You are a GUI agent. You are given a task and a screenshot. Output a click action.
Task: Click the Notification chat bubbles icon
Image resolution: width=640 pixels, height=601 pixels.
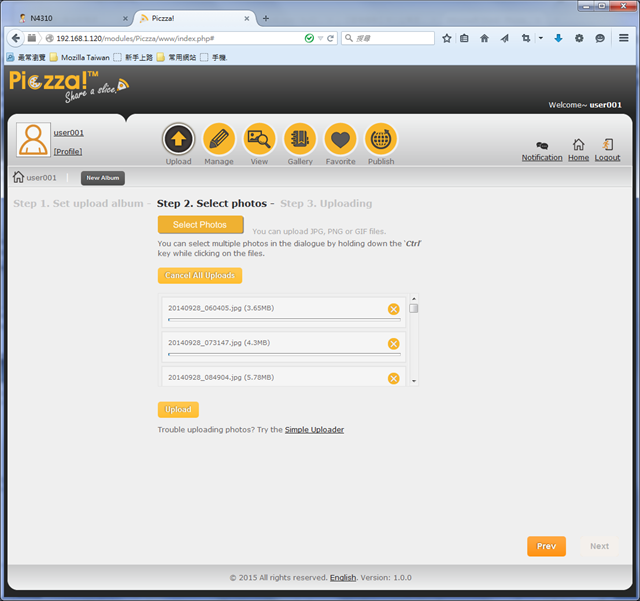(x=542, y=145)
